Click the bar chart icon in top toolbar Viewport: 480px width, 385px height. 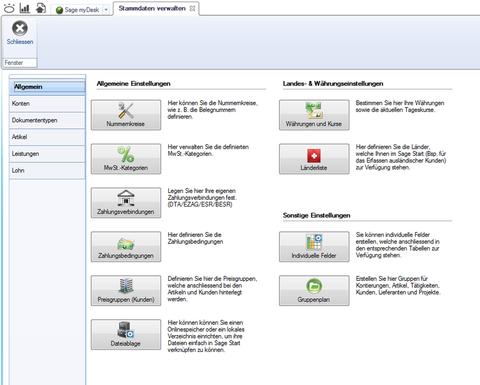click(25, 8)
